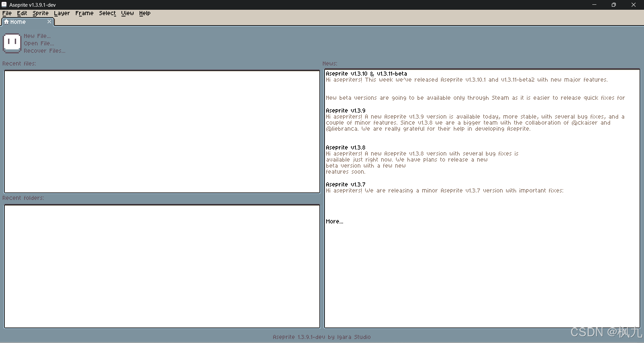Click the Aseprite logo icon on Home

pyautogui.click(x=12, y=43)
